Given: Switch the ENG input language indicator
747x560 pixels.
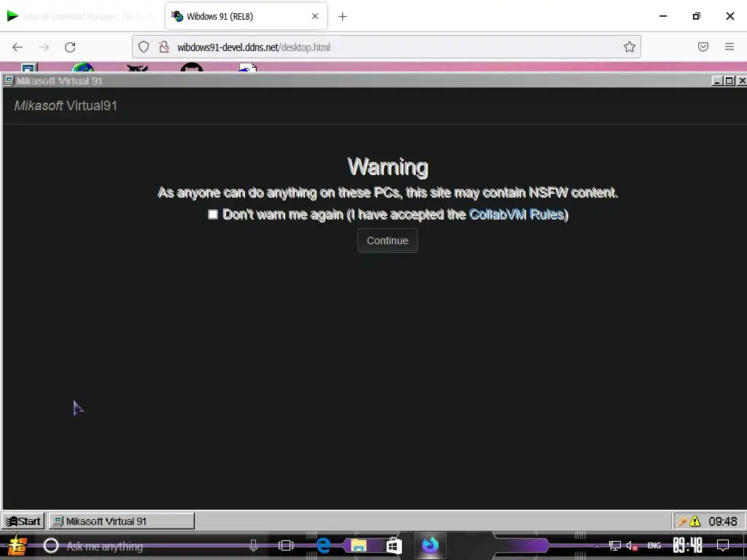Looking at the screenshot, I should (654, 545).
